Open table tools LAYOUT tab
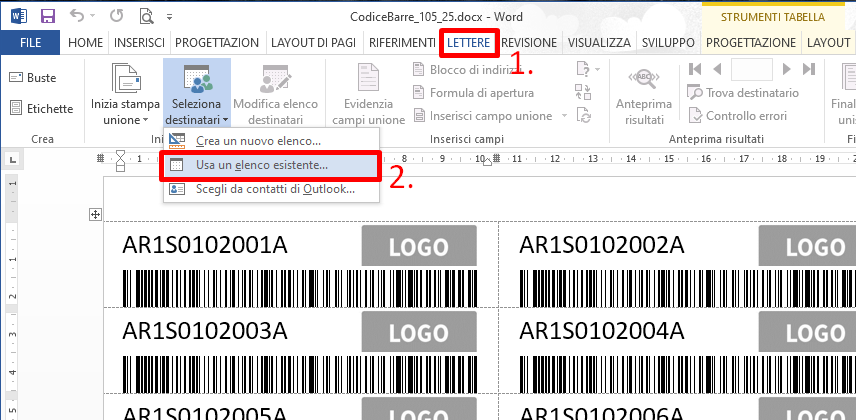The width and height of the screenshot is (856, 420). point(829,43)
